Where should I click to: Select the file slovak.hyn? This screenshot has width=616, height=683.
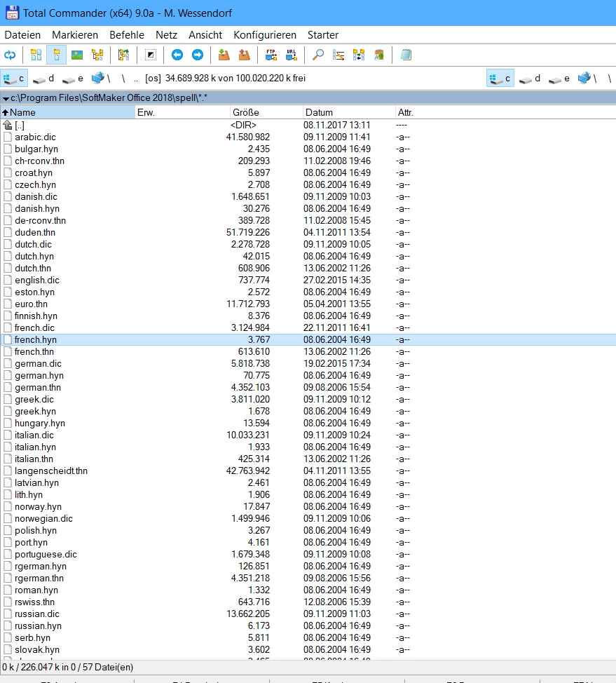37,650
